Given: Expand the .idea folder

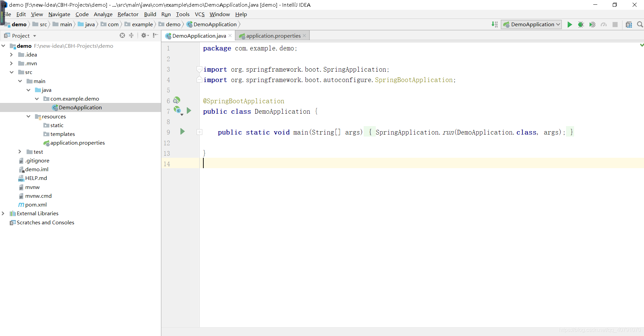Looking at the screenshot, I should (x=11, y=54).
